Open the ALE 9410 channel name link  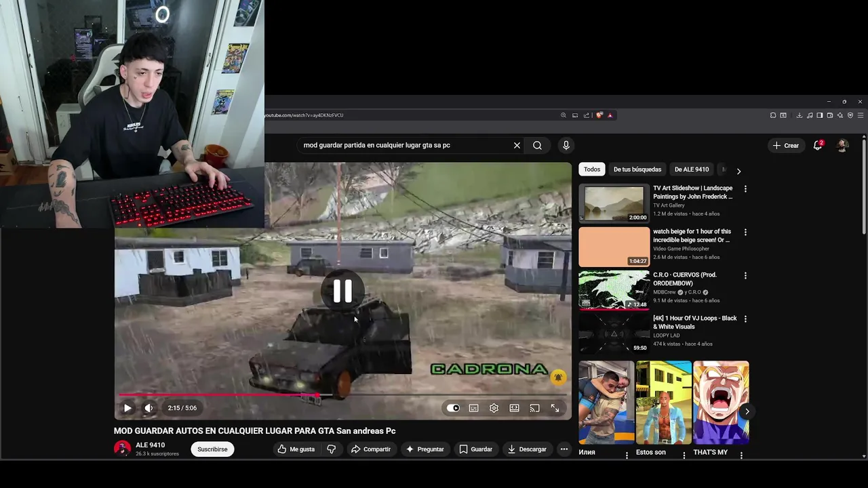click(150, 445)
